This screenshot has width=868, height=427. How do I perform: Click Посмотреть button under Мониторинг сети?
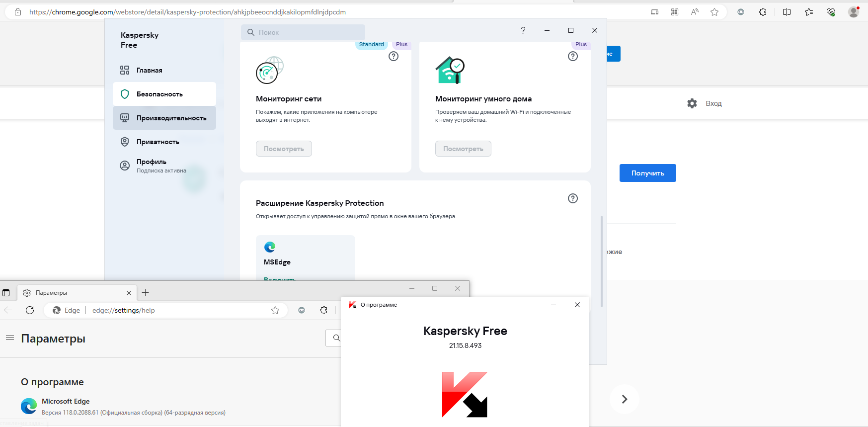(x=284, y=149)
